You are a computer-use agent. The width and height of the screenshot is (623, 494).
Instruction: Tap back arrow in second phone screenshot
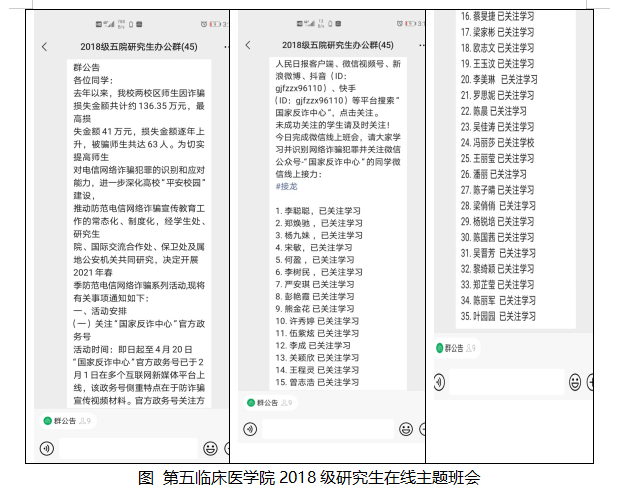point(248,45)
